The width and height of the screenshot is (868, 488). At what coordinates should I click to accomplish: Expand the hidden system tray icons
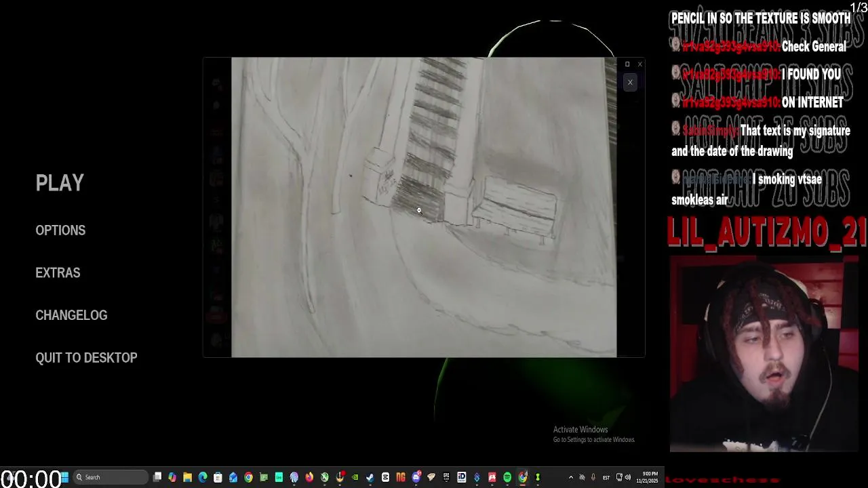click(x=571, y=477)
